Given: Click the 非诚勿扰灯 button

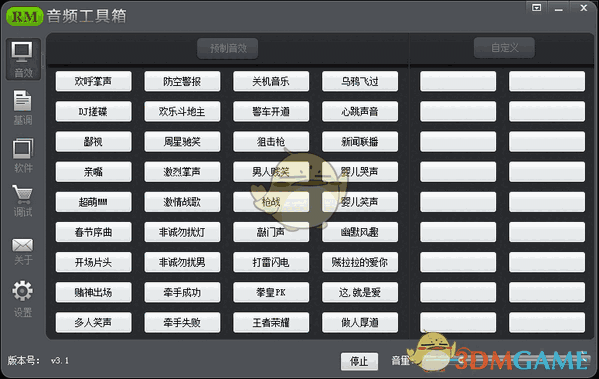Looking at the screenshot, I should point(182,232).
